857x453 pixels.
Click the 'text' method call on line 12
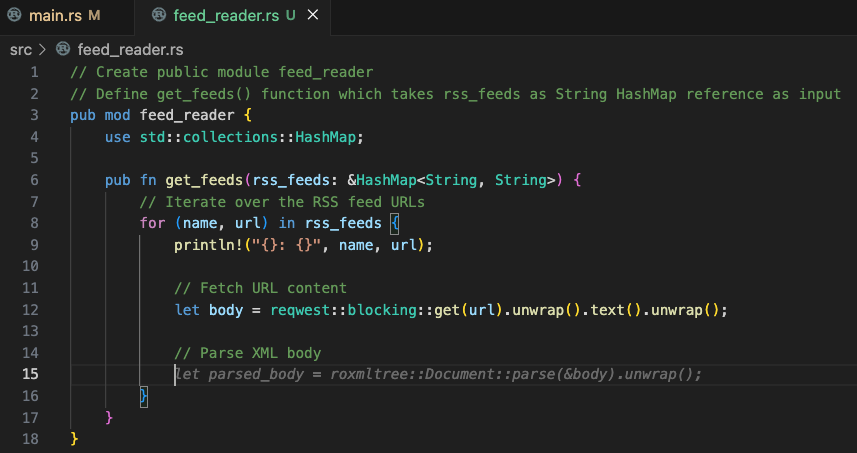(607, 310)
